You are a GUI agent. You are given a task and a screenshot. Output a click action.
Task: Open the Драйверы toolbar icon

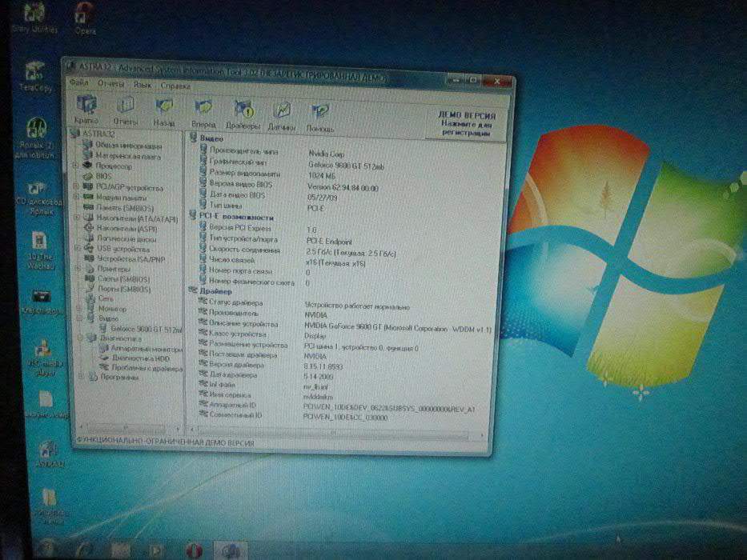243,114
